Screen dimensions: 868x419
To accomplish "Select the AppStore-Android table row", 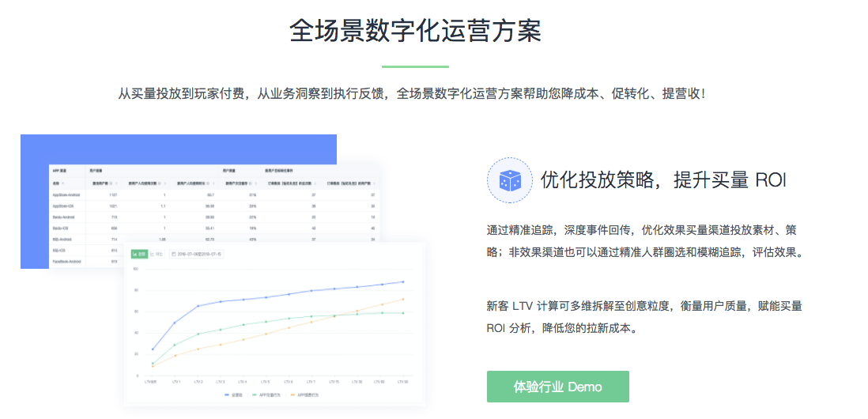I will tap(215, 194).
